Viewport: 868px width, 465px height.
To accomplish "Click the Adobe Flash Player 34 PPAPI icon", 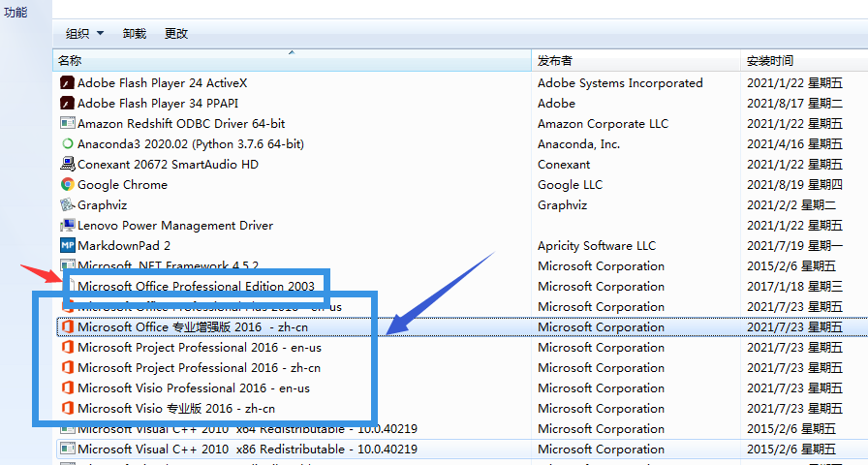I will 67,104.
